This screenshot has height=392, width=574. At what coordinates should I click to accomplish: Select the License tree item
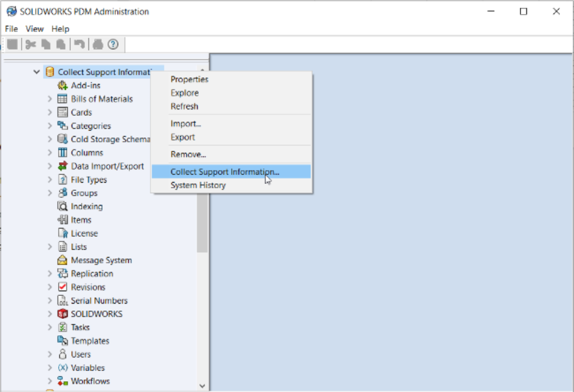[x=84, y=234]
